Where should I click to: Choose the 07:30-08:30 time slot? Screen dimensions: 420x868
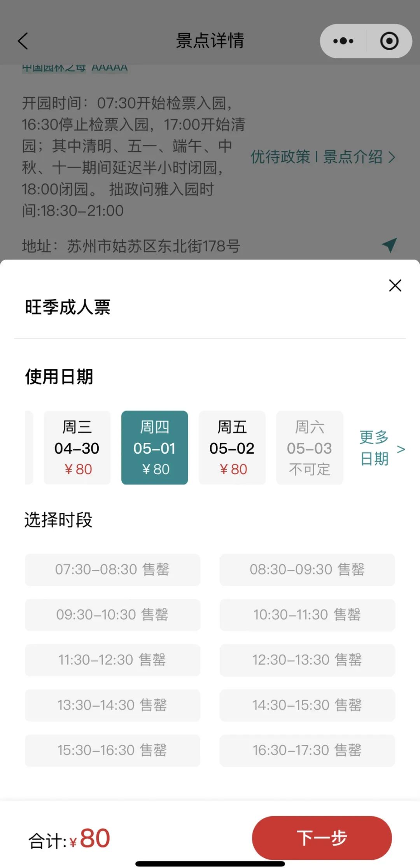click(x=112, y=569)
